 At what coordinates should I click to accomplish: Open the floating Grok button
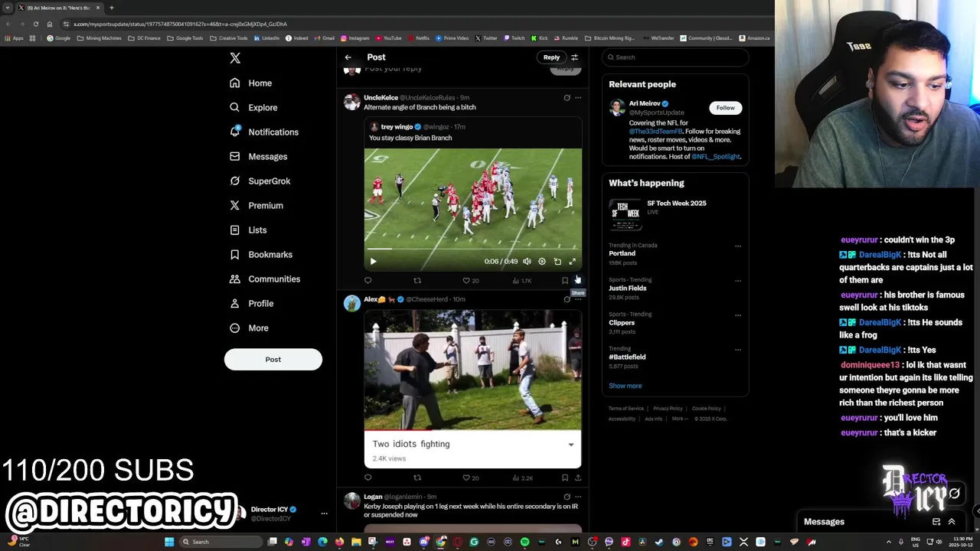955,494
